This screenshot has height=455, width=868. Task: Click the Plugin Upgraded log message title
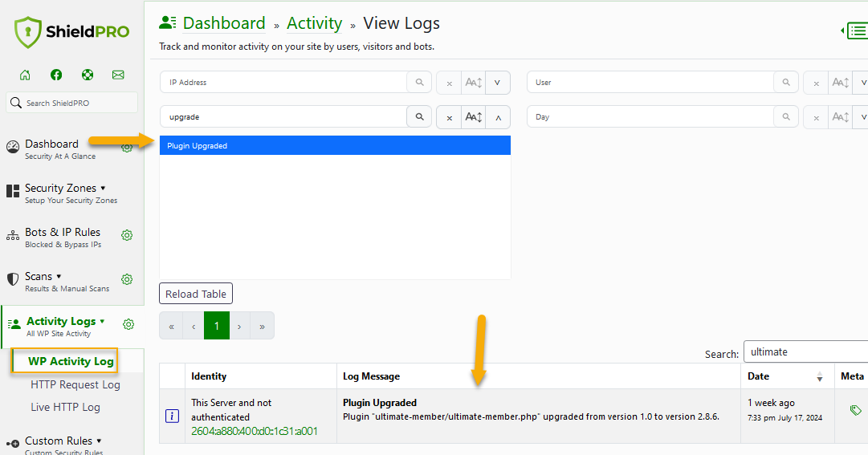point(380,403)
